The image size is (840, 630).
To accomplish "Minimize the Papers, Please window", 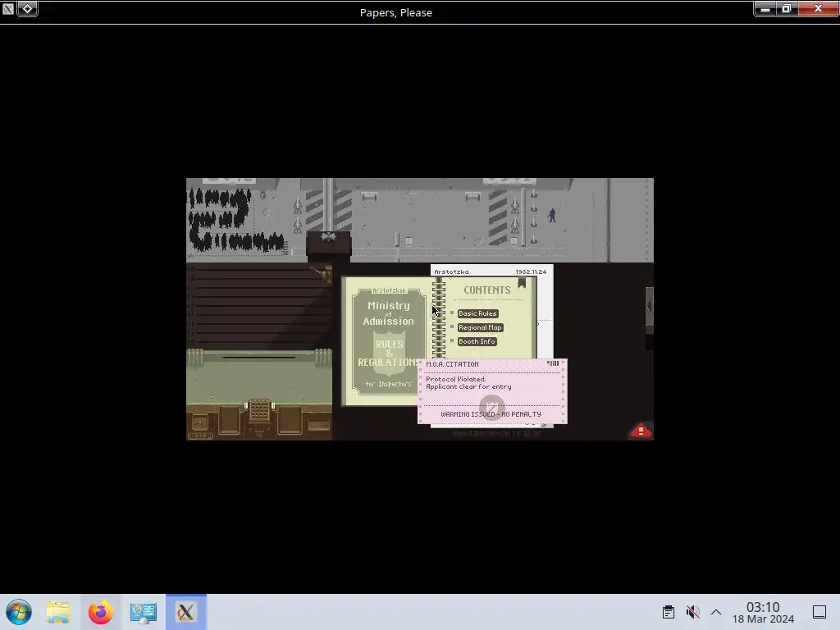I will (765, 8).
